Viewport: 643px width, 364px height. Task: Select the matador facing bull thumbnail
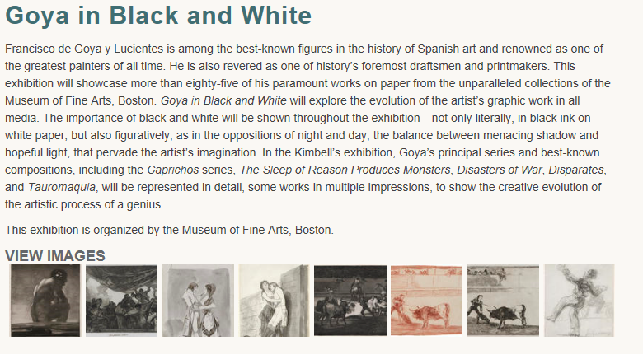tap(502, 301)
